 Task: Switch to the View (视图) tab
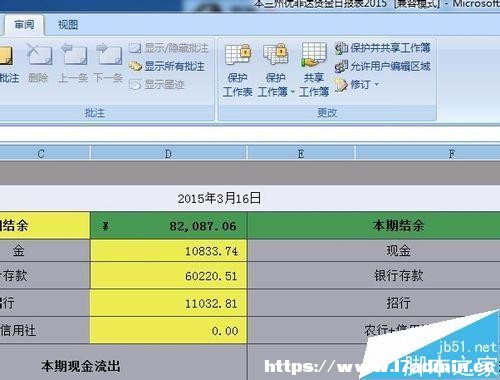click(68, 25)
